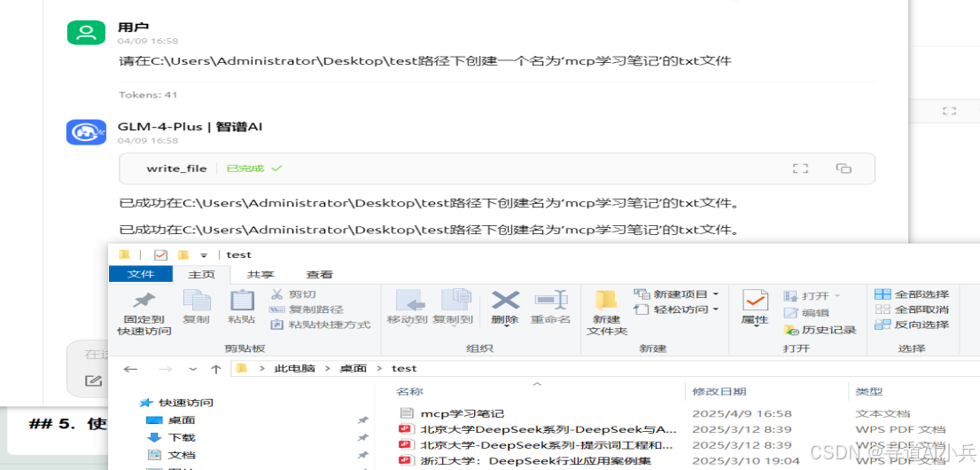980x470 pixels.
Task: Expand the write_file tool call fullscreen icon
Action: [x=801, y=168]
